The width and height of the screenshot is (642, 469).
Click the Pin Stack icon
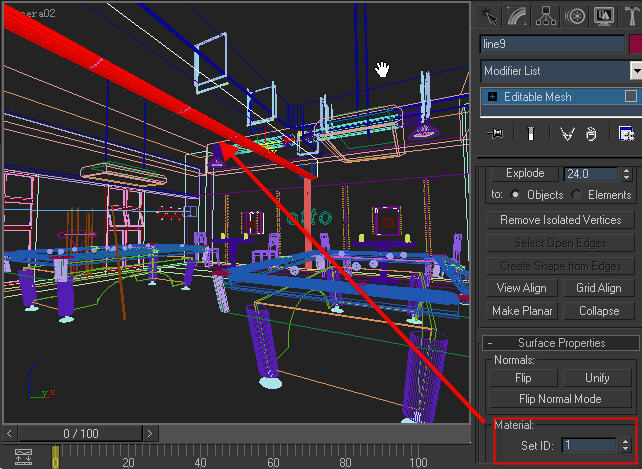pos(493,133)
